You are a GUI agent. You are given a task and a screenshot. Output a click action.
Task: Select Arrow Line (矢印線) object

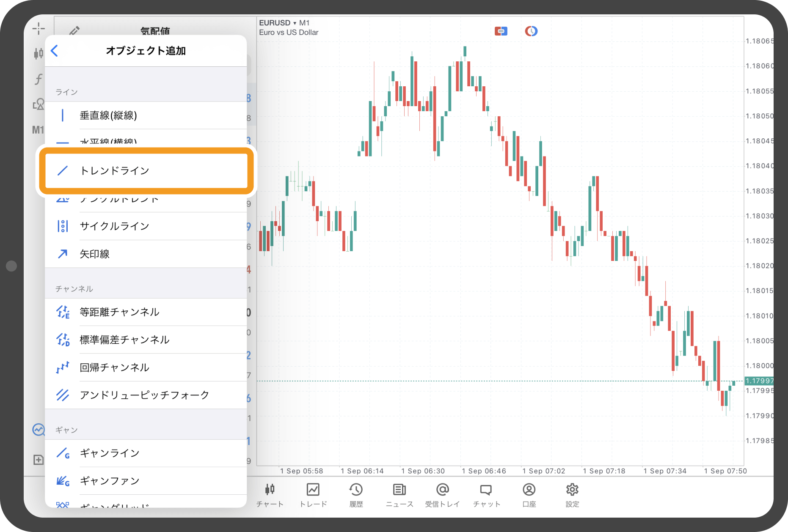coord(146,254)
